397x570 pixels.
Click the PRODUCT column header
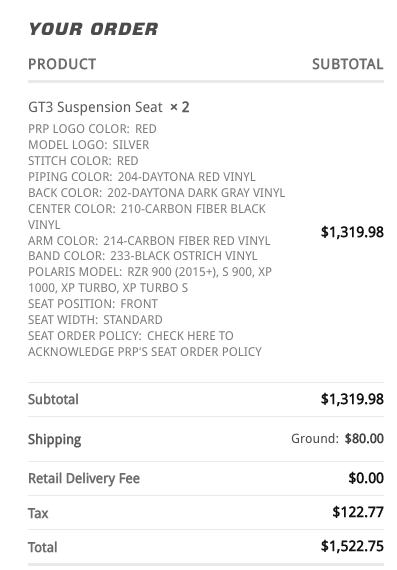point(62,64)
